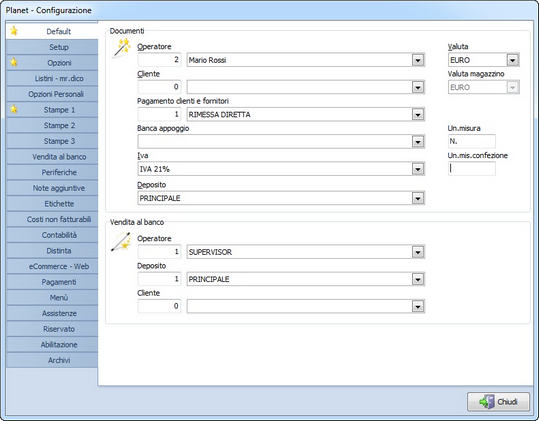Click the green arrow door icon on Chiudi

pyautogui.click(x=487, y=401)
